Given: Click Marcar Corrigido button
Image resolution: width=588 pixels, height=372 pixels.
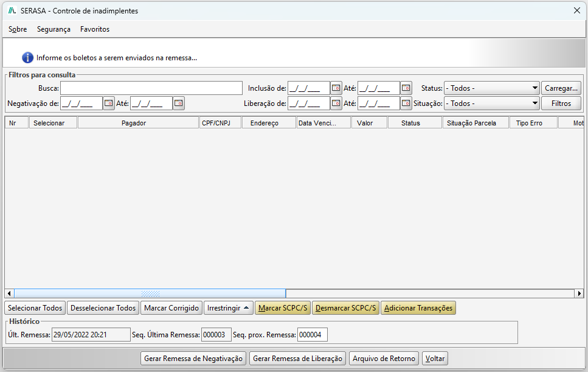Looking at the screenshot, I should click(171, 308).
